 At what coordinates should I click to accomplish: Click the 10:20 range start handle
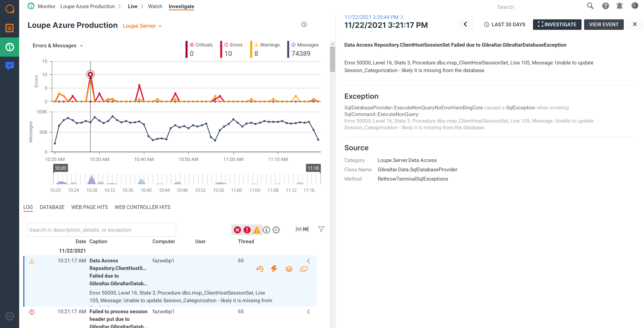[x=60, y=168]
